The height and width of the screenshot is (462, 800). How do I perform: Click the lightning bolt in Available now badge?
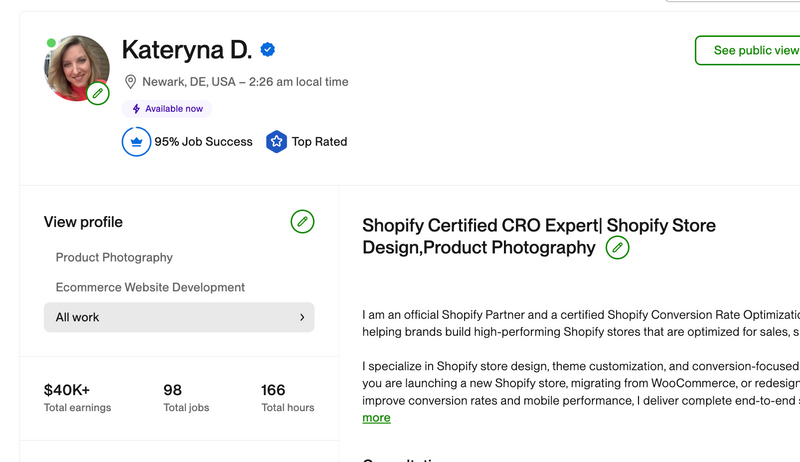click(x=136, y=109)
